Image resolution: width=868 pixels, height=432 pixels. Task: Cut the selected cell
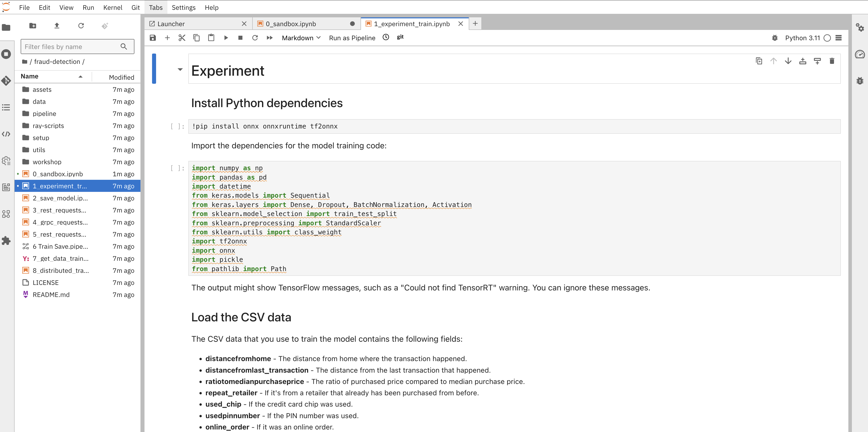[182, 38]
